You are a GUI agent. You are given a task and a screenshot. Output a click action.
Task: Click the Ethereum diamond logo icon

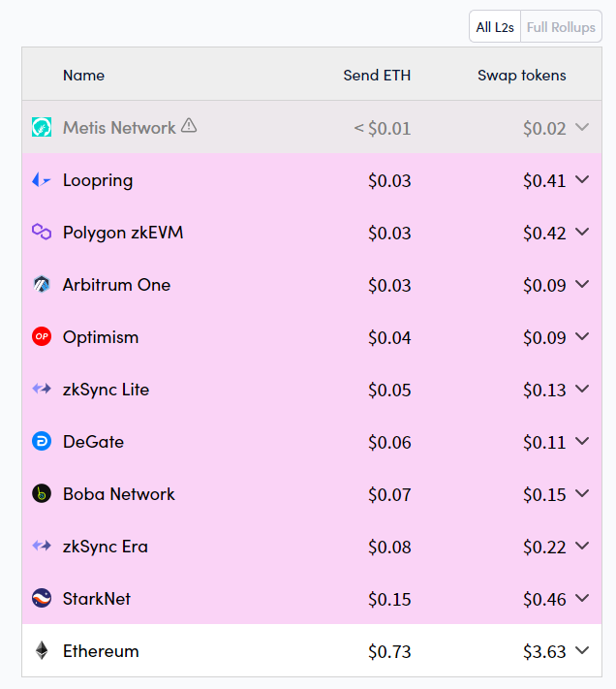click(42, 650)
